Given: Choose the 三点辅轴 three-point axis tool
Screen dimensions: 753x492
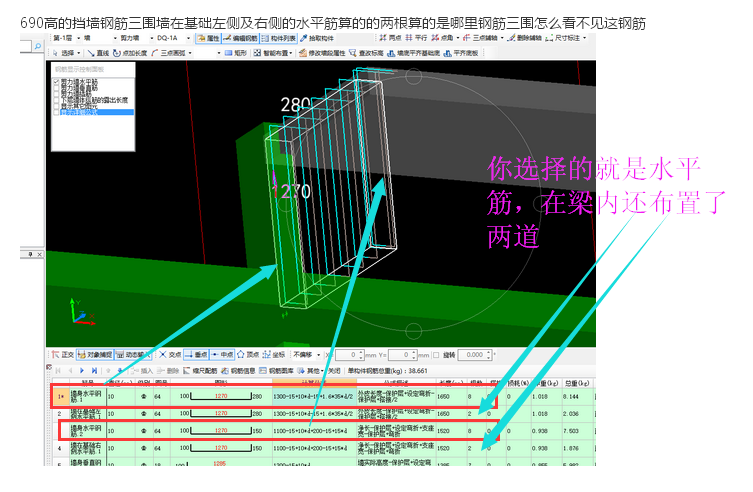Looking at the screenshot, I should tap(480, 38).
